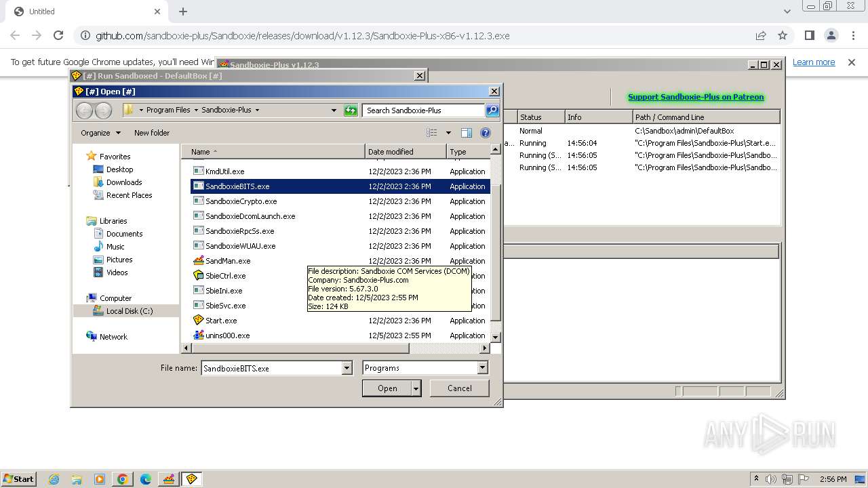Open Edge from the taskbar
The height and width of the screenshot is (488, 868).
(146, 479)
